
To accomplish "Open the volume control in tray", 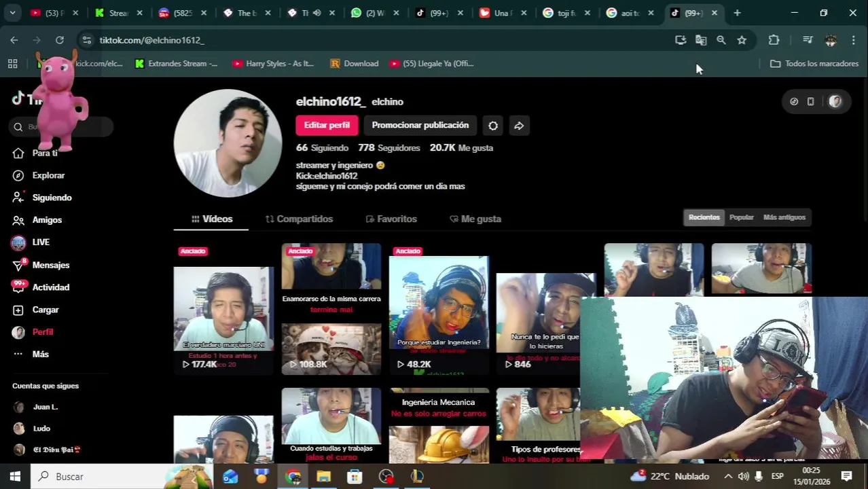I will point(743,476).
